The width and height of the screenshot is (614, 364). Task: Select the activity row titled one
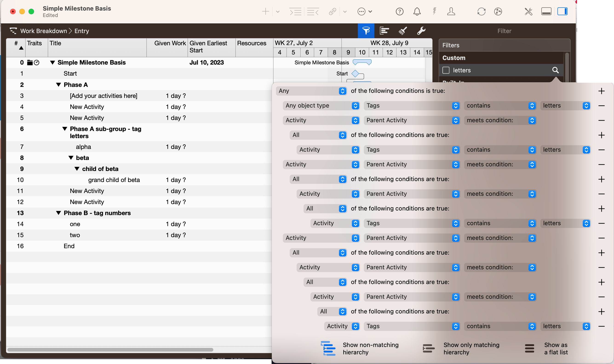pyautogui.click(x=139, y=224)
